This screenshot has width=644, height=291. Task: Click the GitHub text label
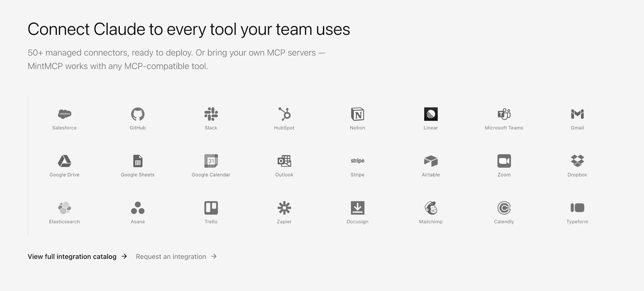pos(138,128)
